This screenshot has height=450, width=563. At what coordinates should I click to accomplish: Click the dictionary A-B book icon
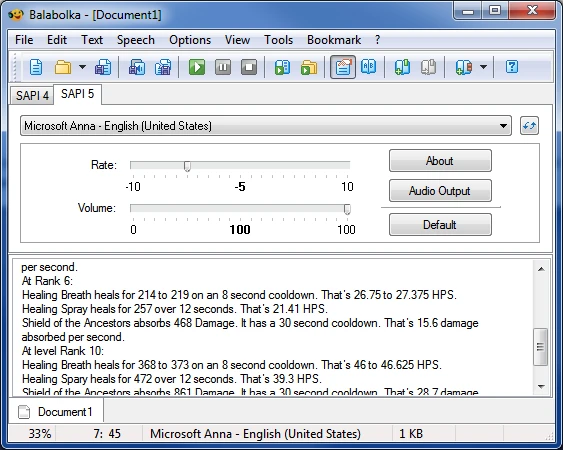pyautogui.click(x=369, y=67)
